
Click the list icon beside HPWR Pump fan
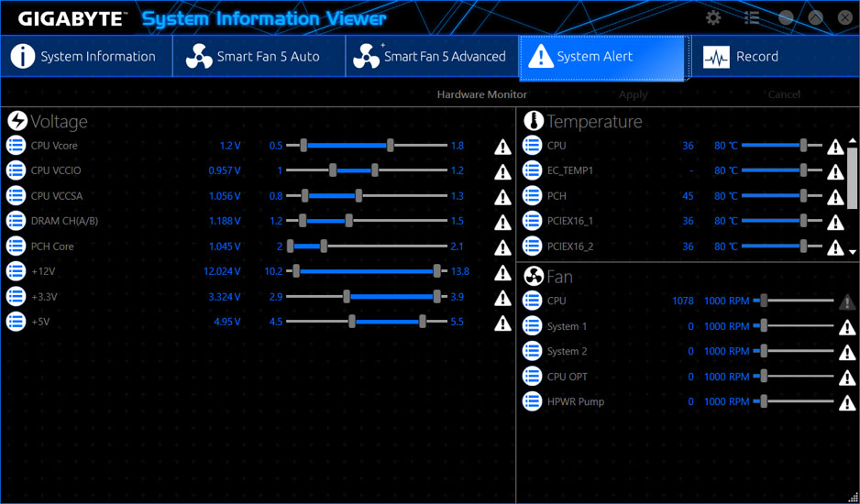532,401
